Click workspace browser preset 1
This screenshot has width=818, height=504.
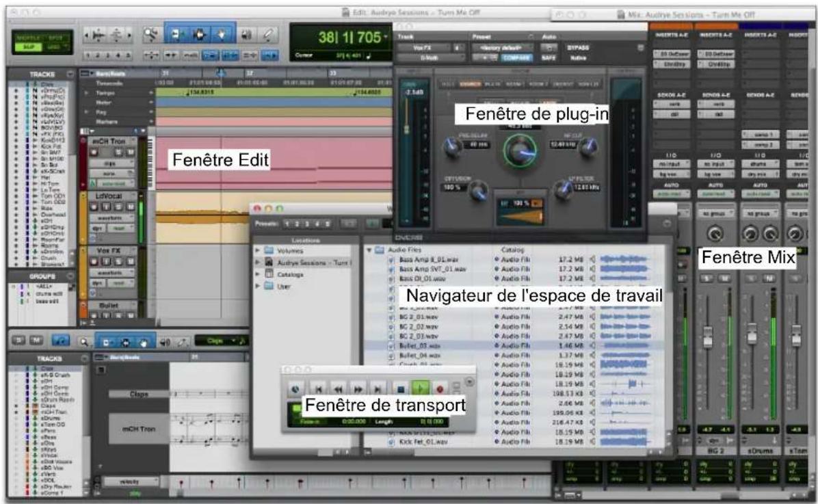[287, 224]
